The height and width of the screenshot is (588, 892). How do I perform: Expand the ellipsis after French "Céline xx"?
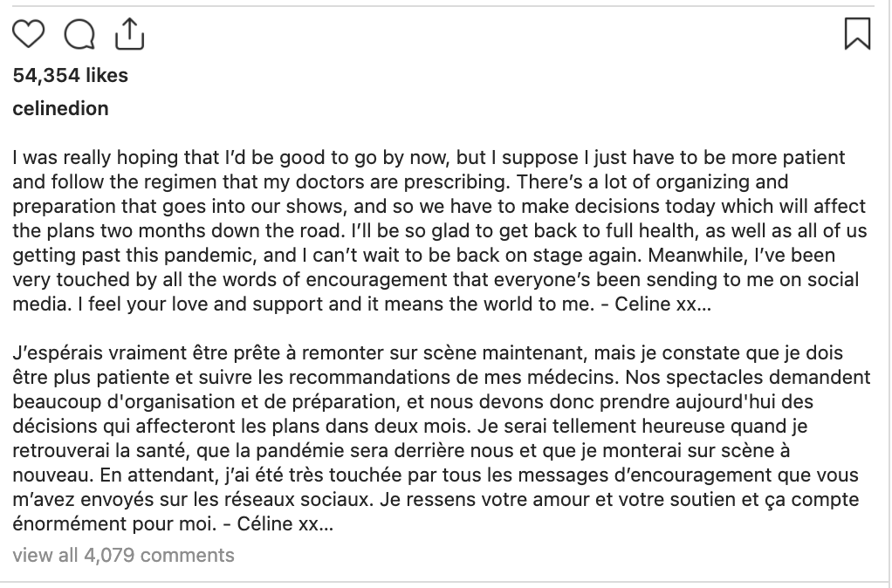(x=324, y=525)
